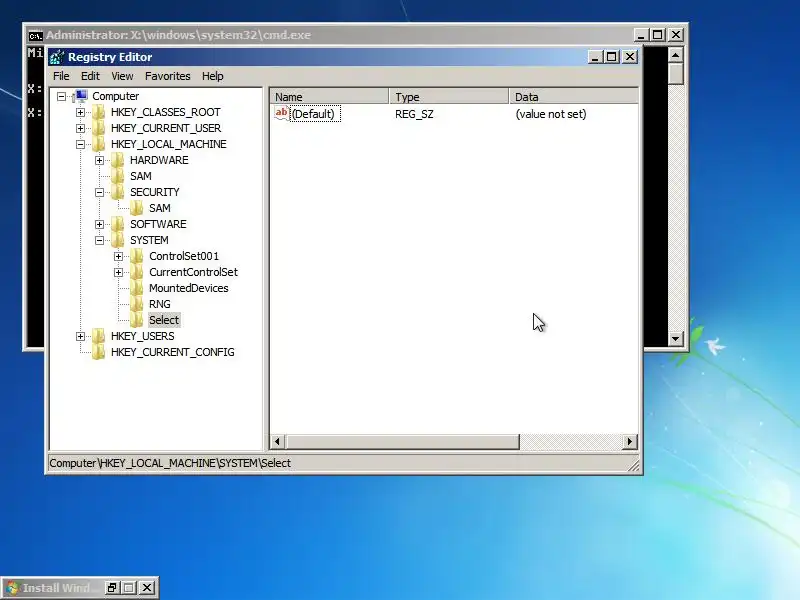
Task: Click cmd window scrollbar up arrow
Action: click(676, 55)
